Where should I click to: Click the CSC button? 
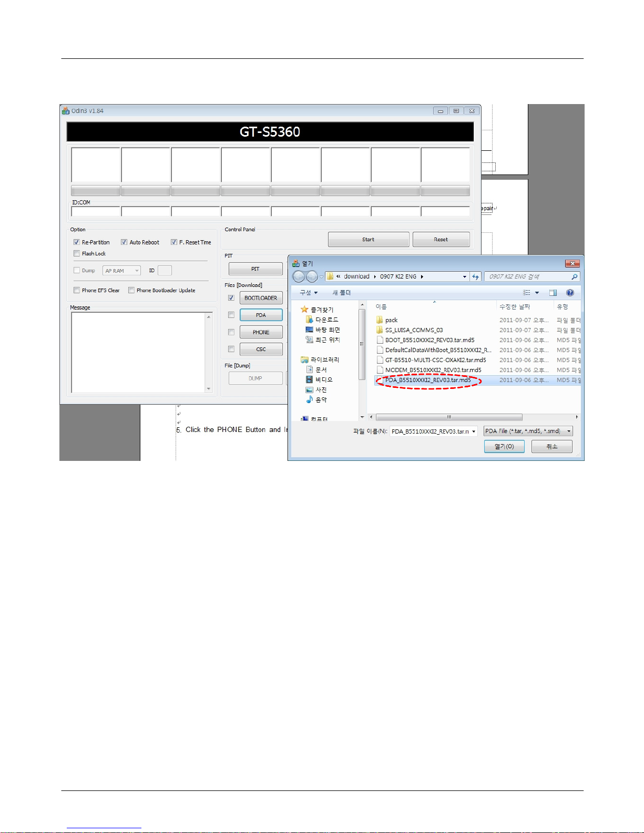pyautogui.click(x=261, y=349)
